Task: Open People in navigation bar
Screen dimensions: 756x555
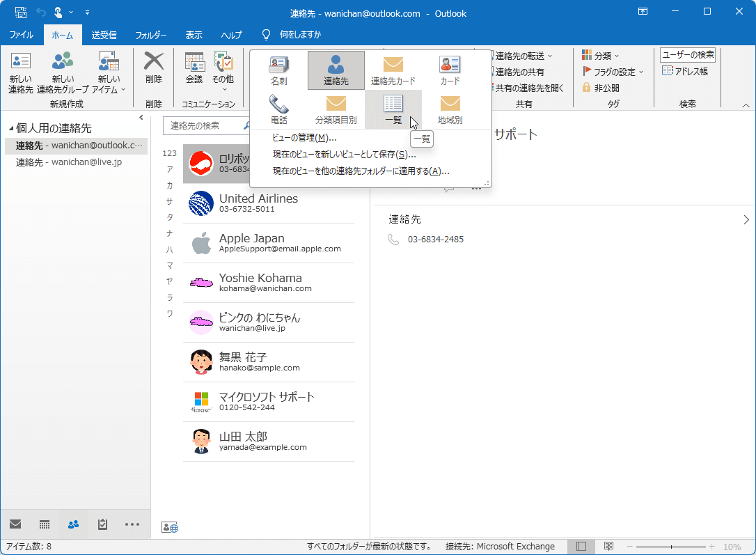Action: coord(73,524)
